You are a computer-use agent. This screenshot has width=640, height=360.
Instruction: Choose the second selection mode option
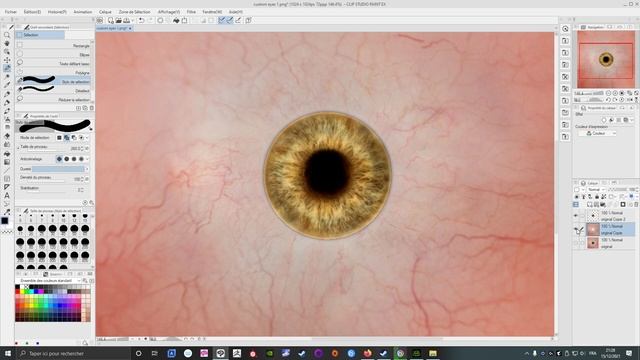[x=67, y=138]
